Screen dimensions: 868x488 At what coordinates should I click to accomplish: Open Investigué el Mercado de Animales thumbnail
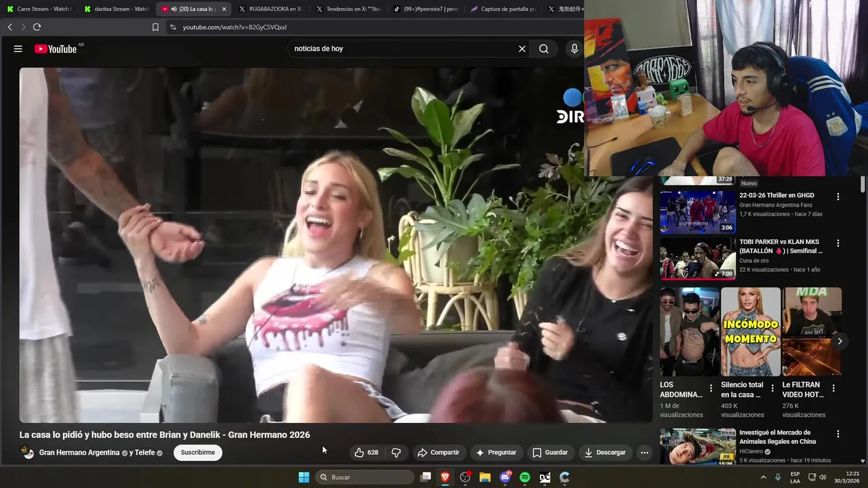point(698,446)
